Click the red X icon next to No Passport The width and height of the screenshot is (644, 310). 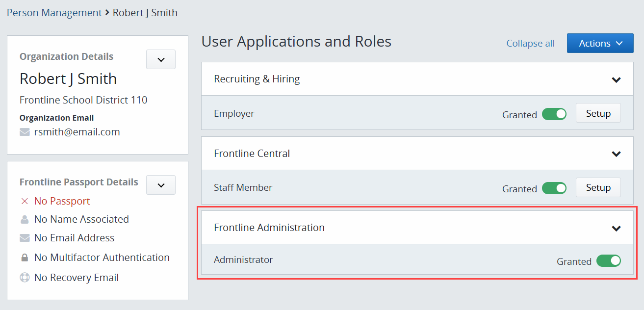click(25, 201)
